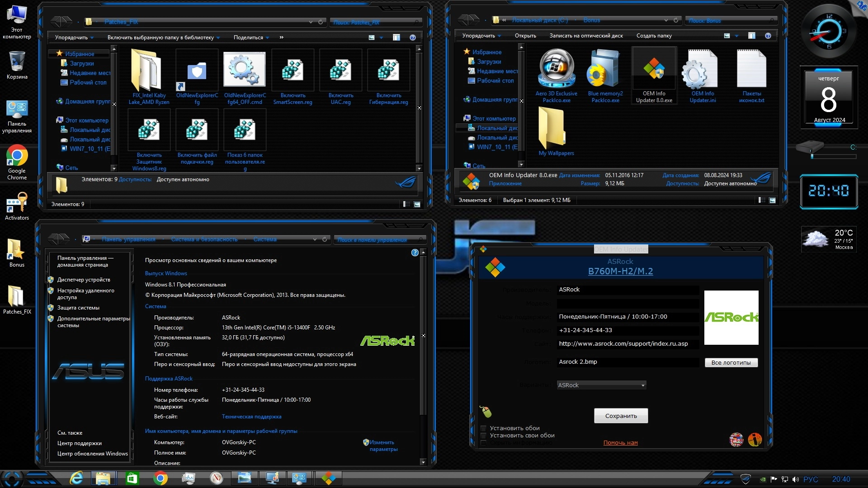Screen dimensions: 868x488
Task: Click the help icon in Patches_FIX toolbar
Action: [x=412, y=38]
